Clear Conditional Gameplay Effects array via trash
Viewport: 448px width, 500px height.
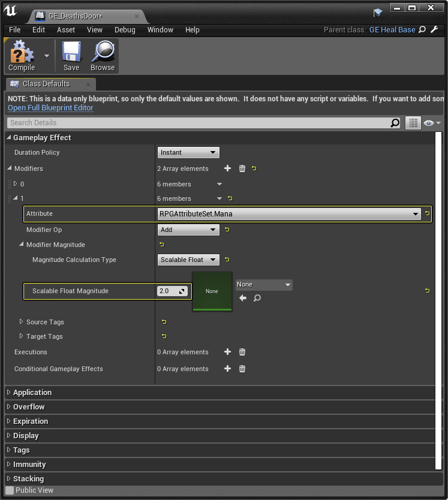pyautogui.click(x=242, y=369)
